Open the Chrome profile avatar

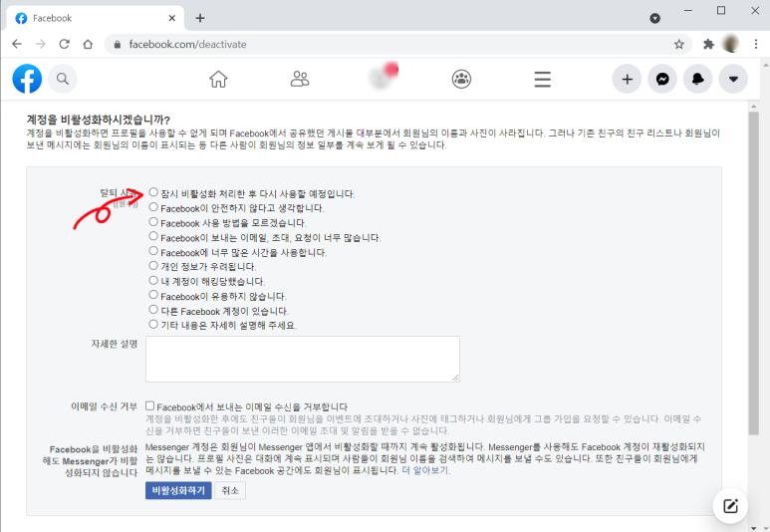click(731, 44)
